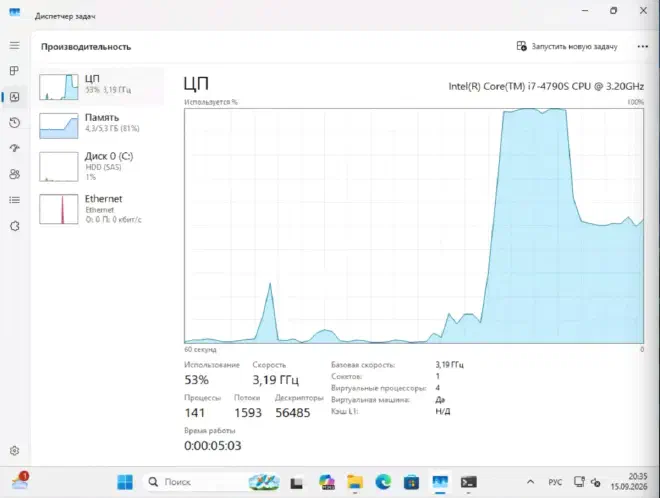
Task: Open the App history page icon
Action: [14, 123]
